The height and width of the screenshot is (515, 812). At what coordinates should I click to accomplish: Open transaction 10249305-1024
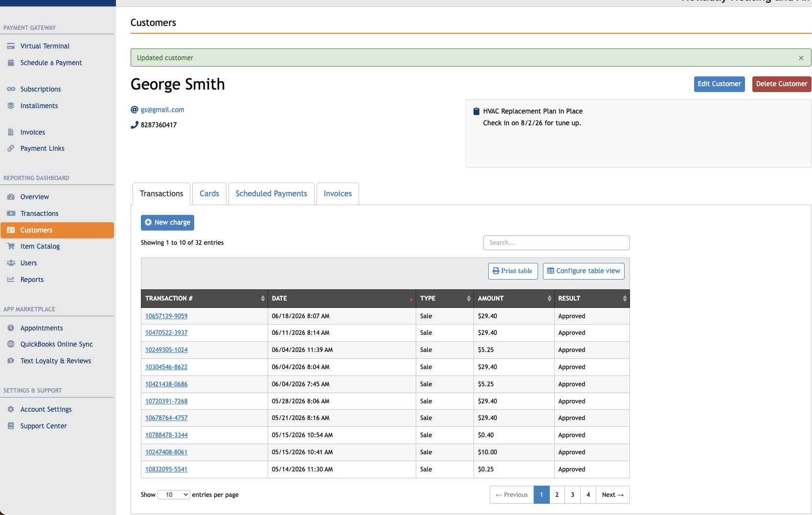[166, 350]
